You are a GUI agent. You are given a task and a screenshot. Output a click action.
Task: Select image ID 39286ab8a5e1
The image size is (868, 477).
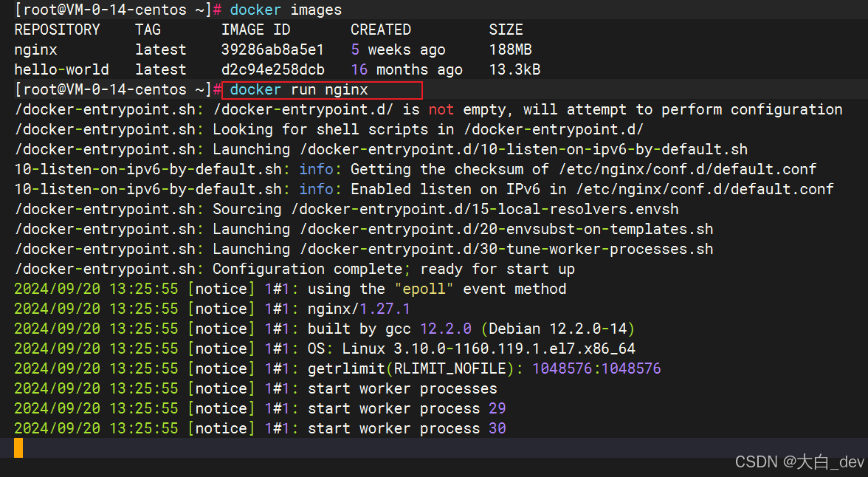click(272, 50)
